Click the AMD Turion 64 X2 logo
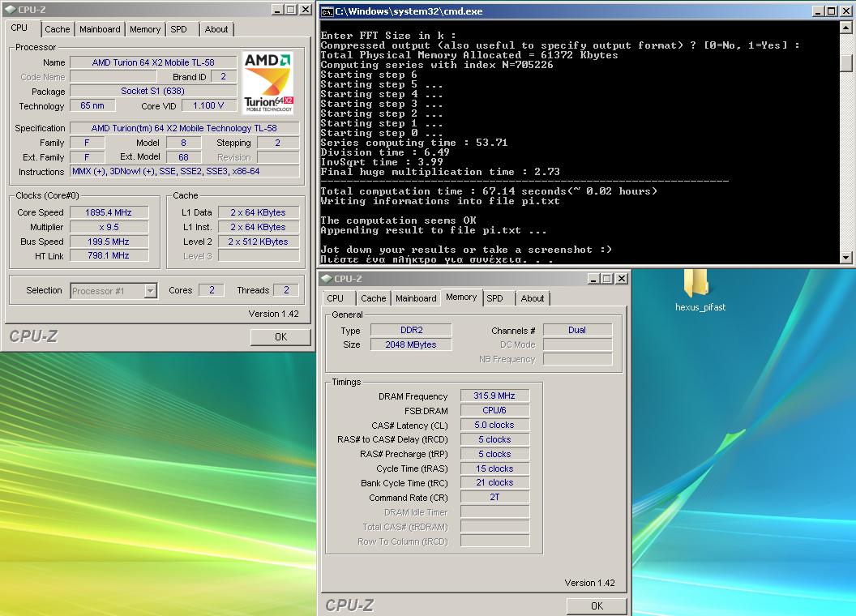Image resolution: width=856 pixels, height=616 pixels. [268, 83]
